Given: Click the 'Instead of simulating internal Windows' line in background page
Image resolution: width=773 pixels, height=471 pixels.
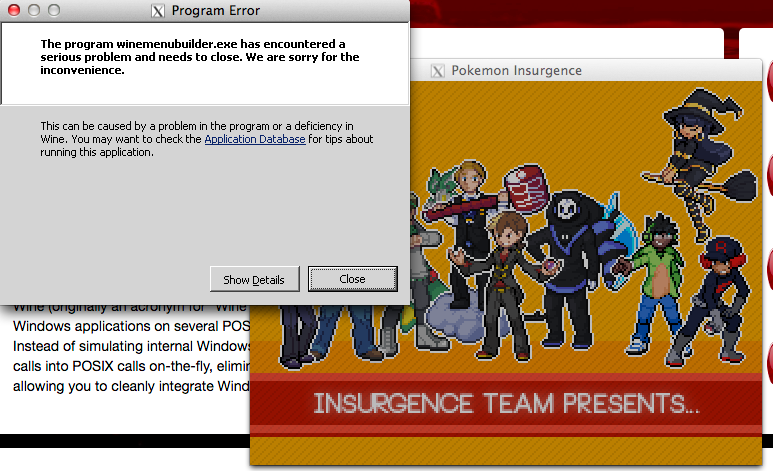Looking at the screenshot, I should [x=132, y=346].
